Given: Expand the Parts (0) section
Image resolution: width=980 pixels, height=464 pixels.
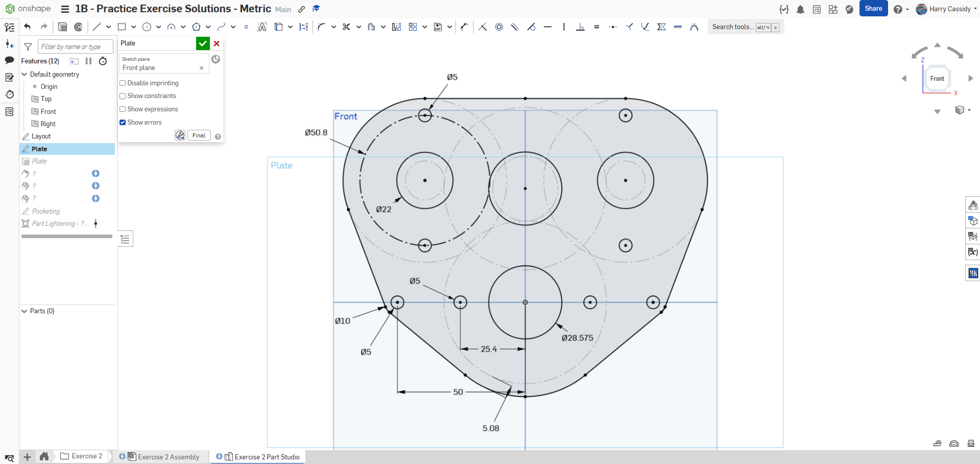Looking at the screenshot, I should pos(24,311).
